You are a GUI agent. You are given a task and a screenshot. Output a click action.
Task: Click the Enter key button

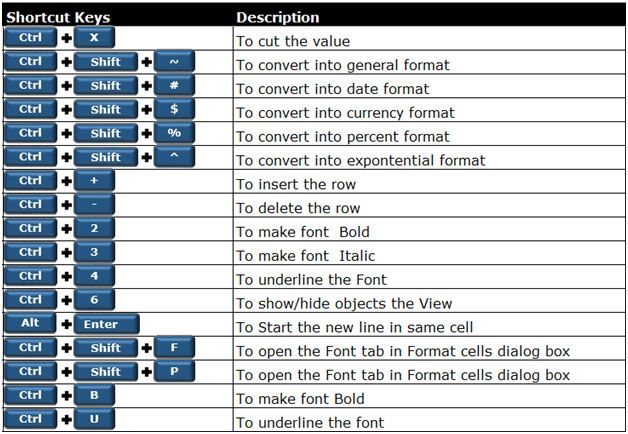pyautogui.click(x=107, y=324)
